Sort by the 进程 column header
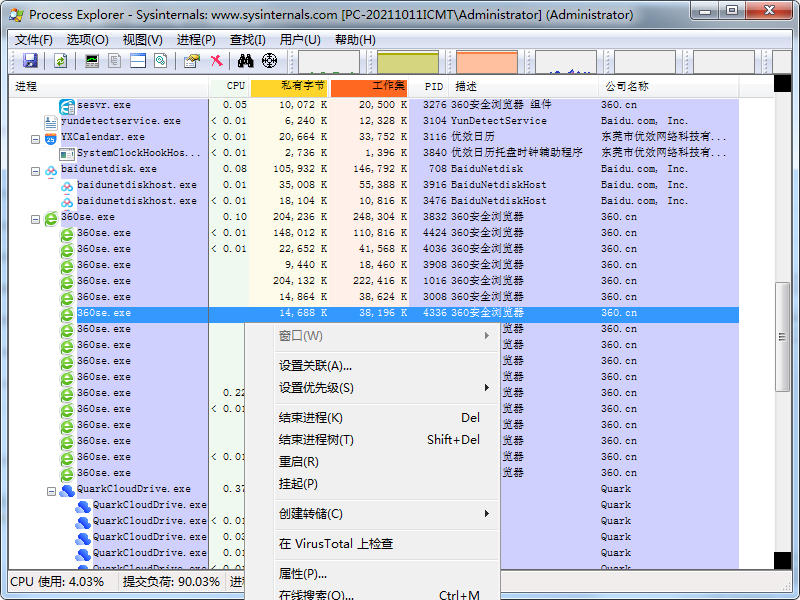800x600 pixels. tap(109, 86)
